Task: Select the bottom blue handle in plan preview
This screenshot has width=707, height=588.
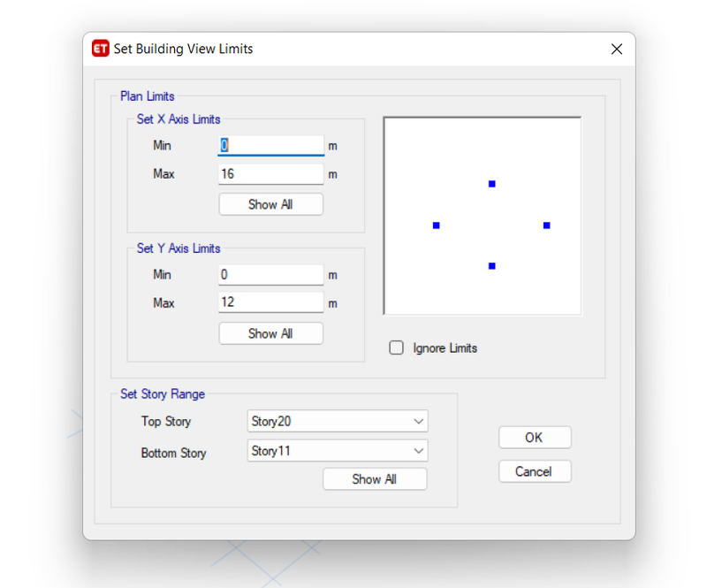Action: point(492,266)
